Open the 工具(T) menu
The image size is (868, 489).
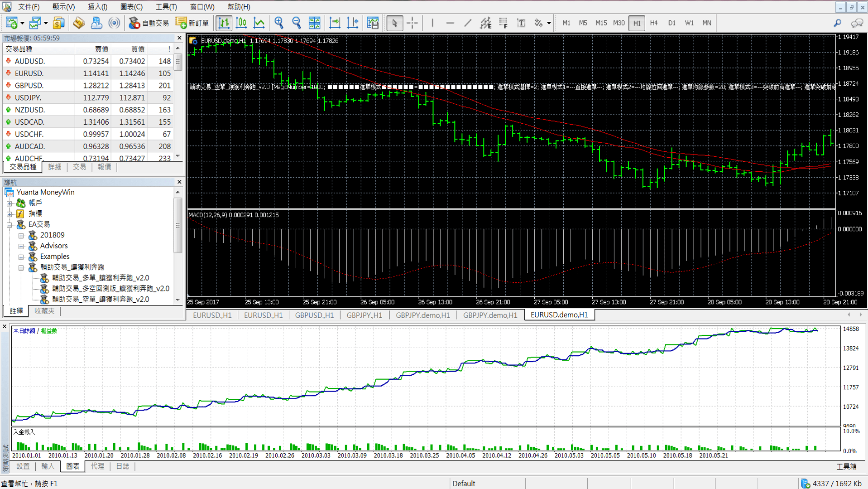(x=166, y=7)
